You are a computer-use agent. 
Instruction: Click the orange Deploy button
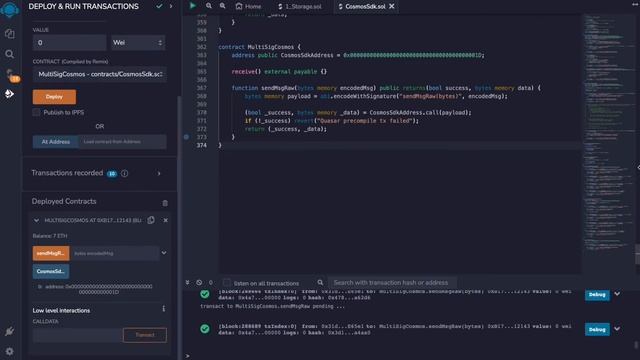[54, 97]
